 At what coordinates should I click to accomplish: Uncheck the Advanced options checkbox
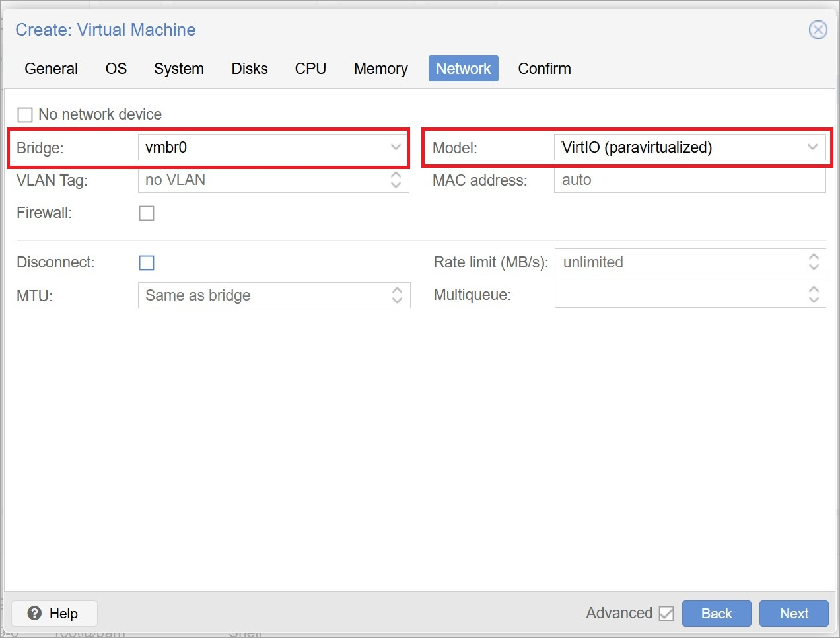pyautogui.click(x=666, y=614)
